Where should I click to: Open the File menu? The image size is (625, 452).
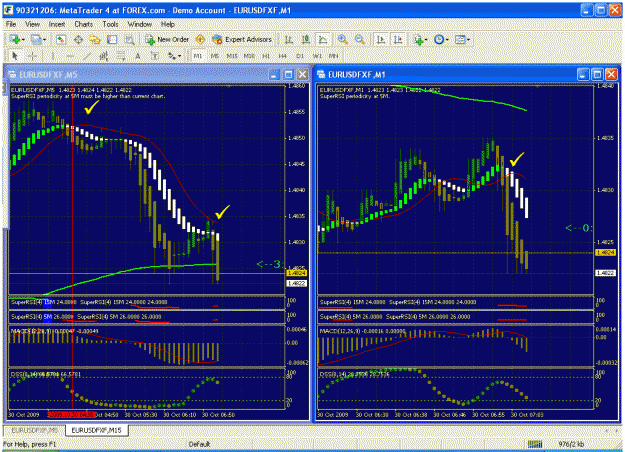(x=11, y=24)
